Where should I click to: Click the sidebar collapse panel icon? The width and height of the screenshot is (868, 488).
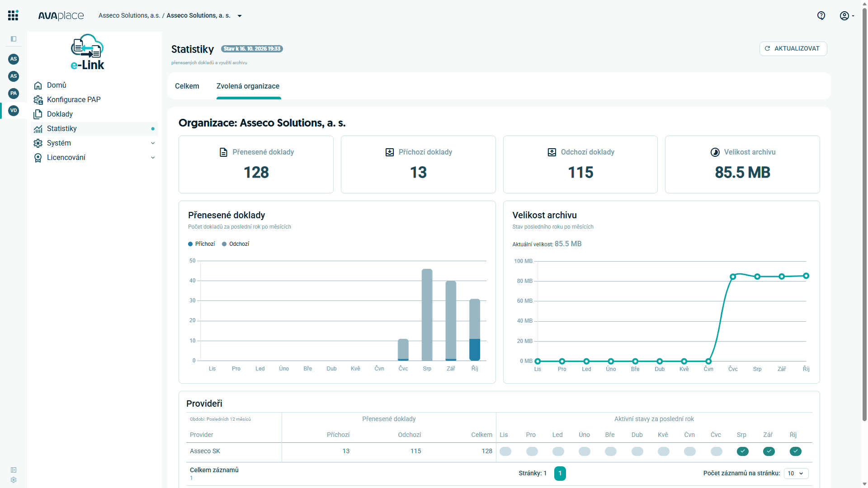point(14,39)
